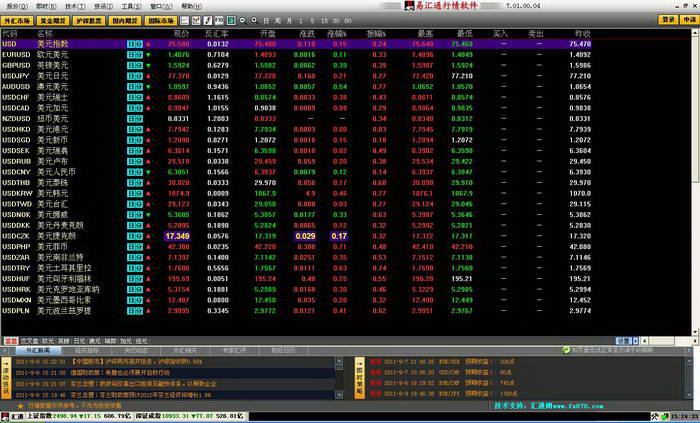
Task: Click the 日分 chart badge for USDHKD
Action: [135, 130]
